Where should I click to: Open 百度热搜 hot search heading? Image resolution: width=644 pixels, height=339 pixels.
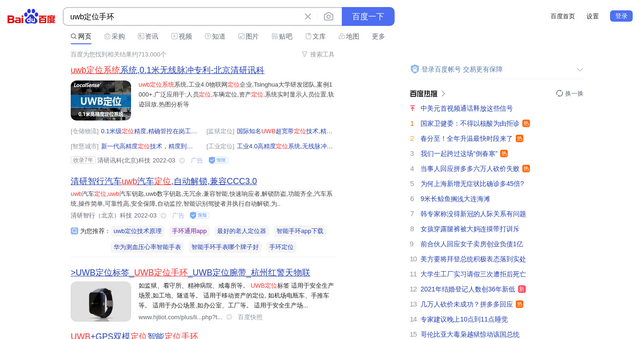click(x=428, y=94)
